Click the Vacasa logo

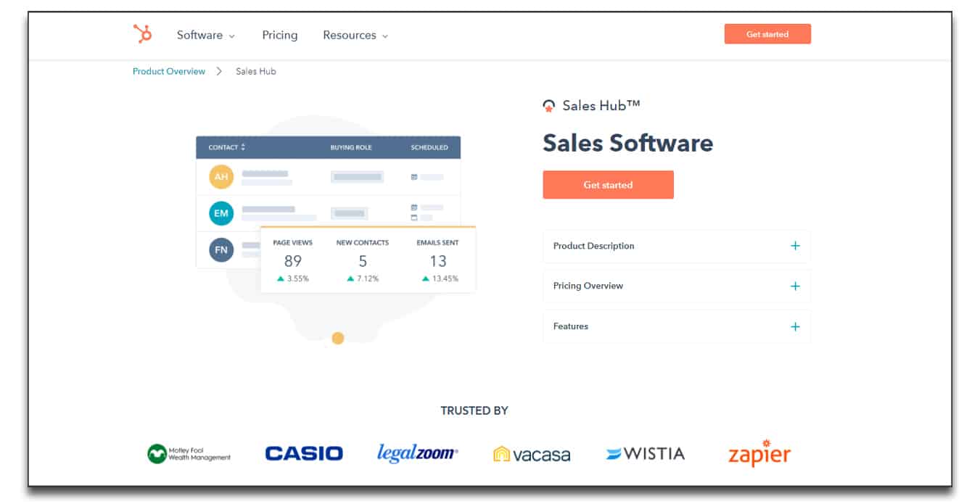(532, 455)
